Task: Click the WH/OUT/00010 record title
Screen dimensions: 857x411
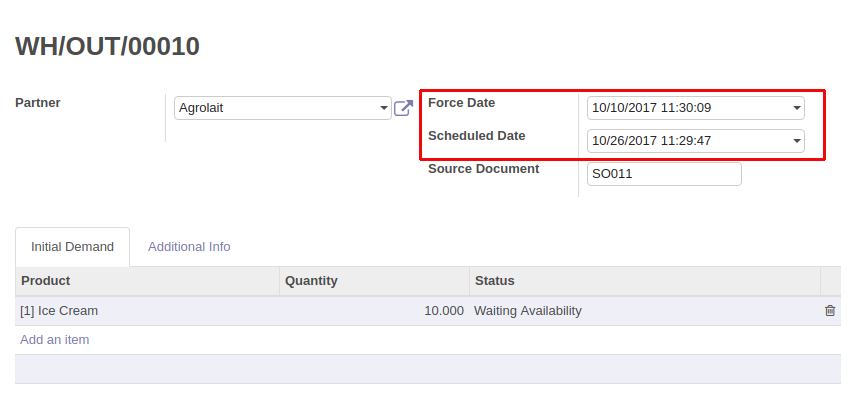Action: click(x=108, y=46)
